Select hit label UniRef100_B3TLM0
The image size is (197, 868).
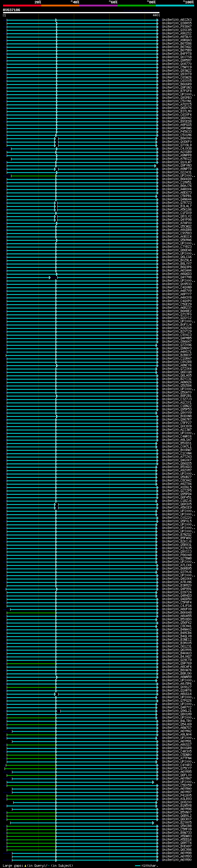coord(177,111)
